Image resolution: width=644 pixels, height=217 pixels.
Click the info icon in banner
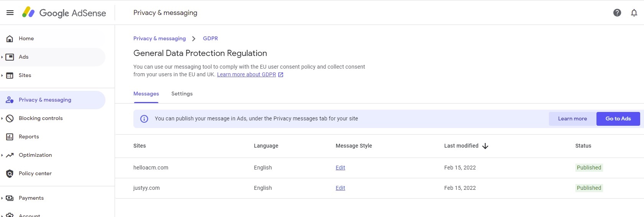[x=144, y=119]
